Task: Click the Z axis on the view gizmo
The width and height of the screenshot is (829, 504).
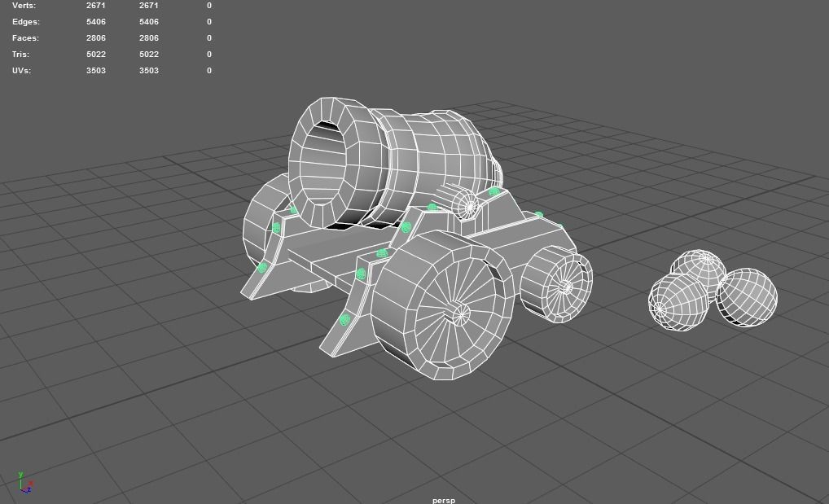Action: point(29,490)
